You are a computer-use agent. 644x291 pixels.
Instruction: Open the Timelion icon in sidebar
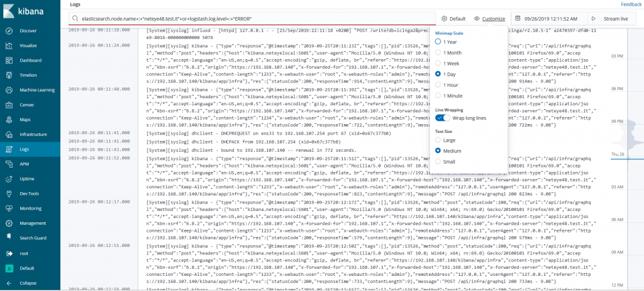pyautogui.click(x=9, y=76)
